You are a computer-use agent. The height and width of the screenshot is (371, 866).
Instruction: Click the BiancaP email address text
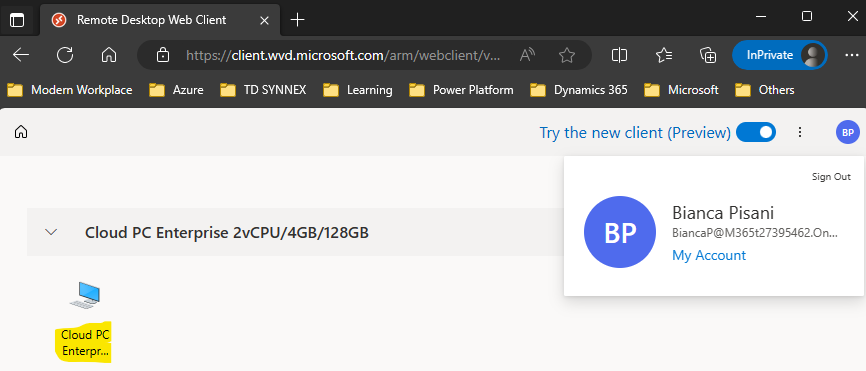pos(755,233)
